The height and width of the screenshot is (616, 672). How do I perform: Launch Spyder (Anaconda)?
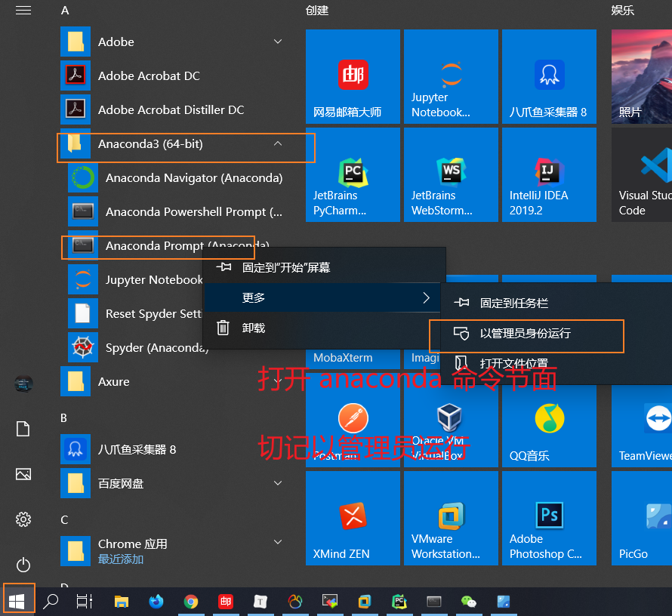[138, 347]
